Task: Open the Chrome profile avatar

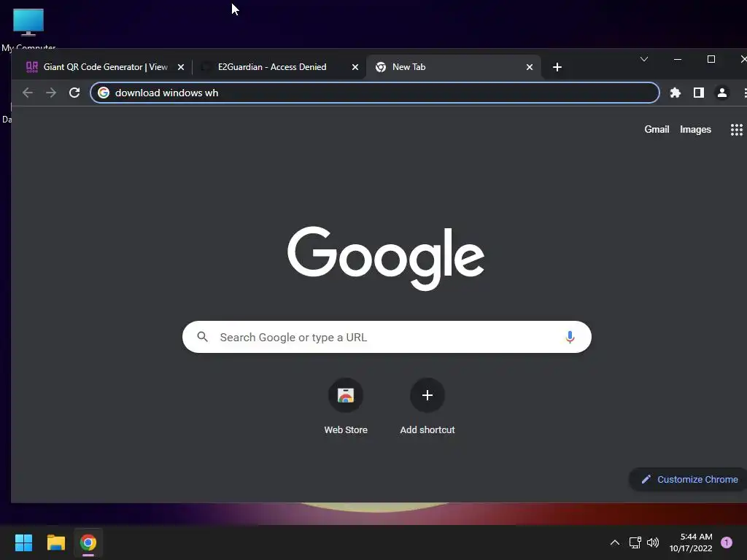Action: click(x=721, y=93)
